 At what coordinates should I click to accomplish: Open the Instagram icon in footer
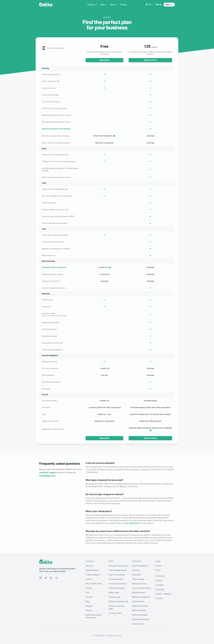57,578
